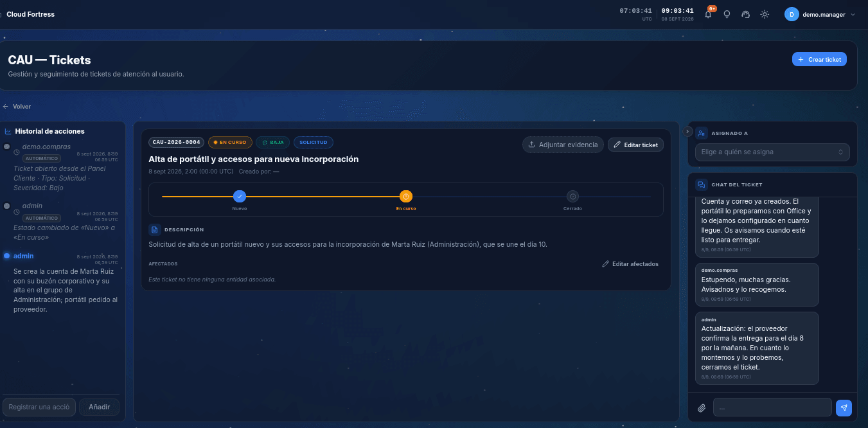Click the back arrow icon beside Volver
The image size is (868, 428).
tap(6, 107)
